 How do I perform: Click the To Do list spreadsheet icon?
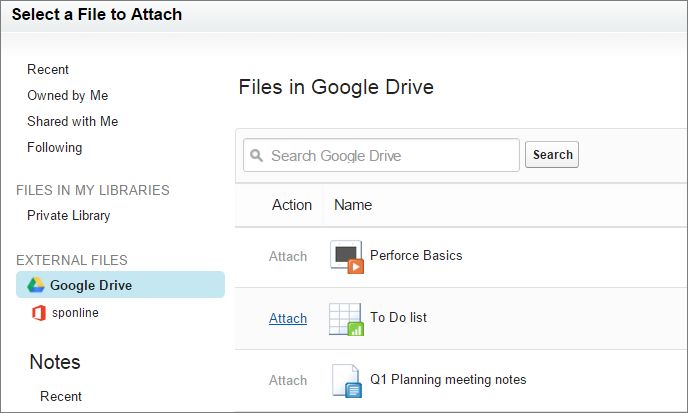coord(346,319)
